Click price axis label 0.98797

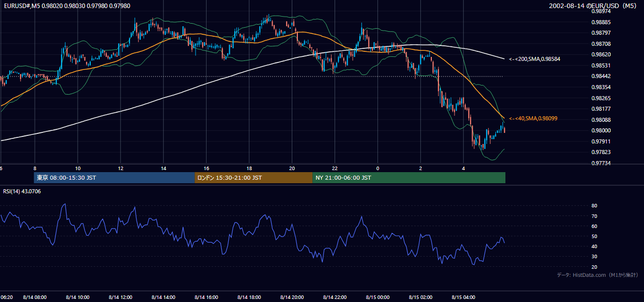point(601,33)
